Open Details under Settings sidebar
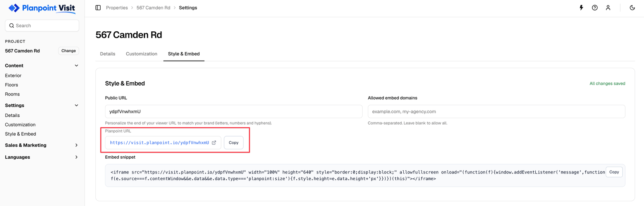644x206 pixels. click(12, 115)
